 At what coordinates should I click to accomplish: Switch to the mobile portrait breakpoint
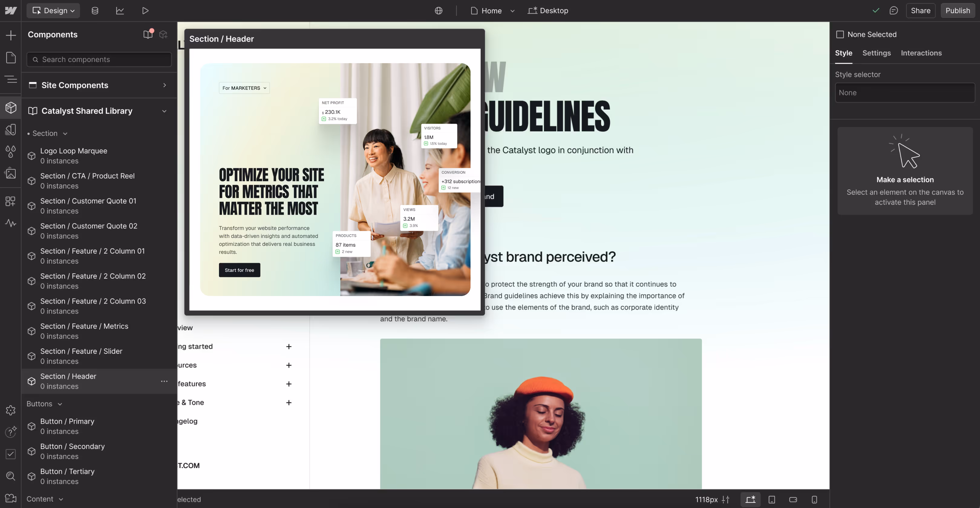814,500
